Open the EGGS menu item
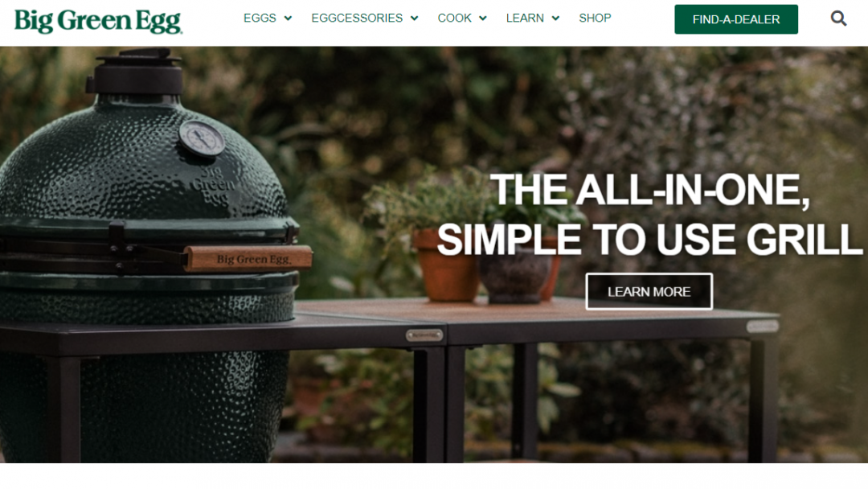This screenshot has width=868, height=489. pos(260,18)
